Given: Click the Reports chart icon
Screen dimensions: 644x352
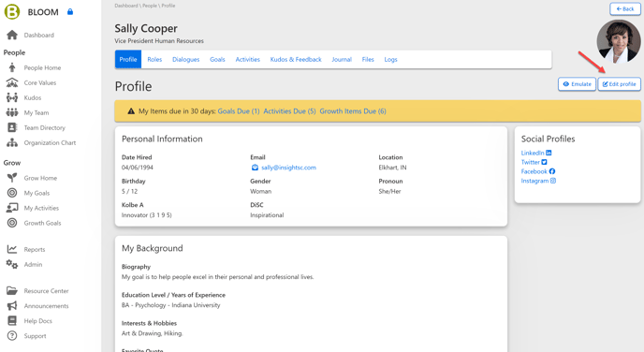Looking at the screenshot, I should click(12, 249).
